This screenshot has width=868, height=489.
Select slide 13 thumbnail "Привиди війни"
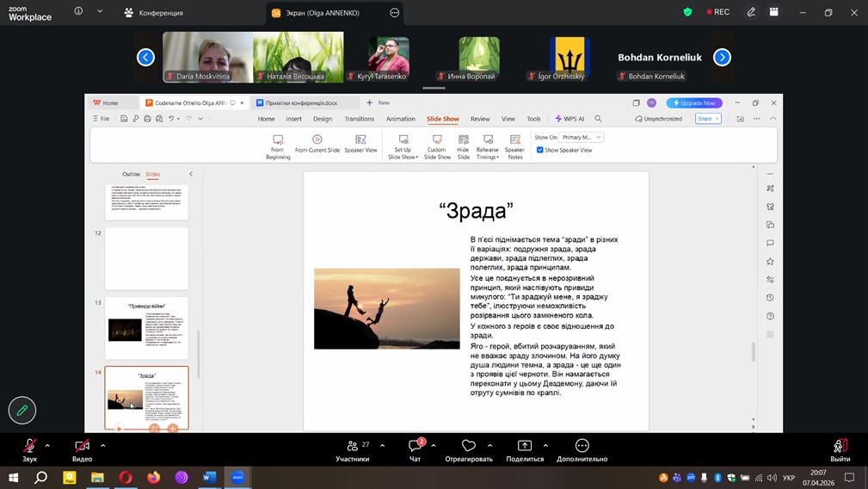pyautogui.click(x=146, y=328)
